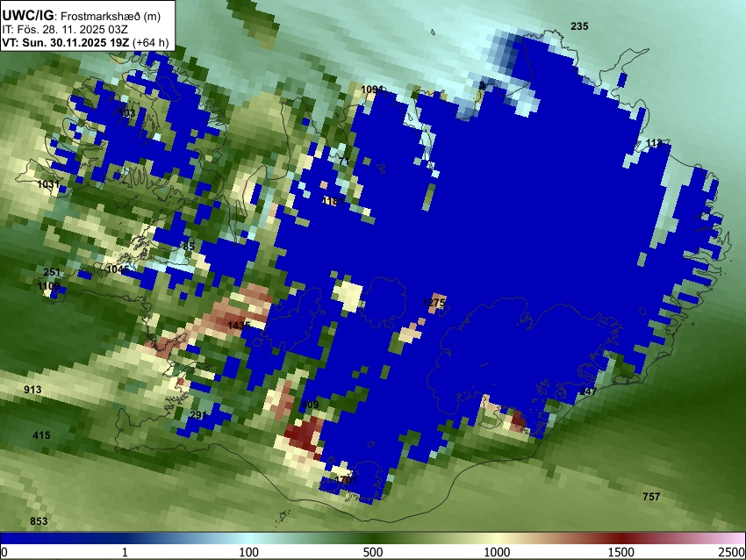Image resolution: width=746 pixels, height=560 pixels.
Task: Click the map value 1435
Action: (x=239, y=326)
